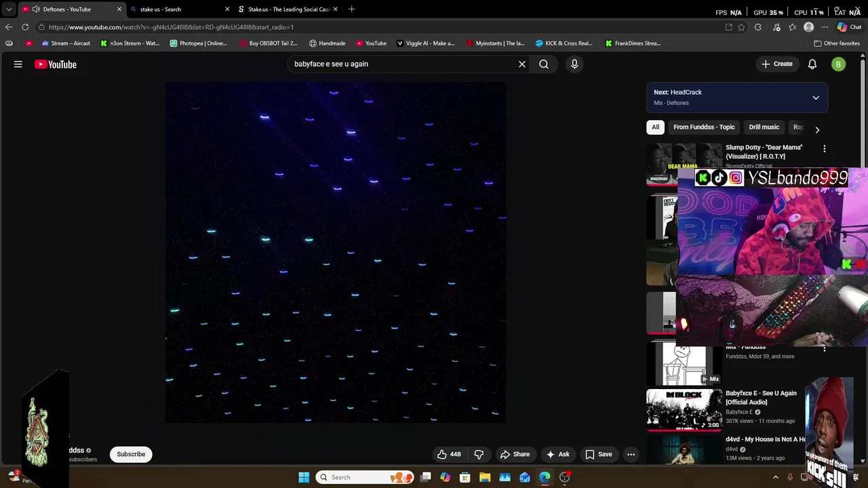Close the Deftones - YouTube tab
868x488 pixels.
pos(119,9)
